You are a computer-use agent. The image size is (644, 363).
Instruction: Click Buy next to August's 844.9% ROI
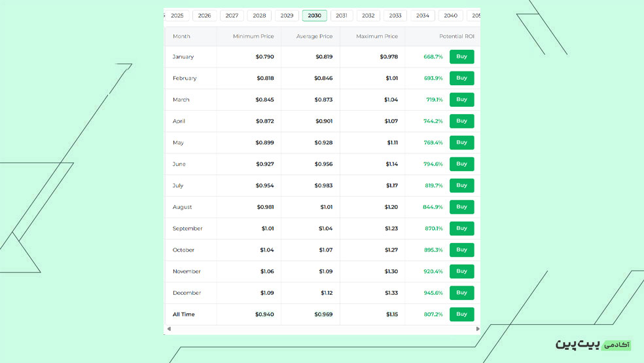tap(461, 207)
